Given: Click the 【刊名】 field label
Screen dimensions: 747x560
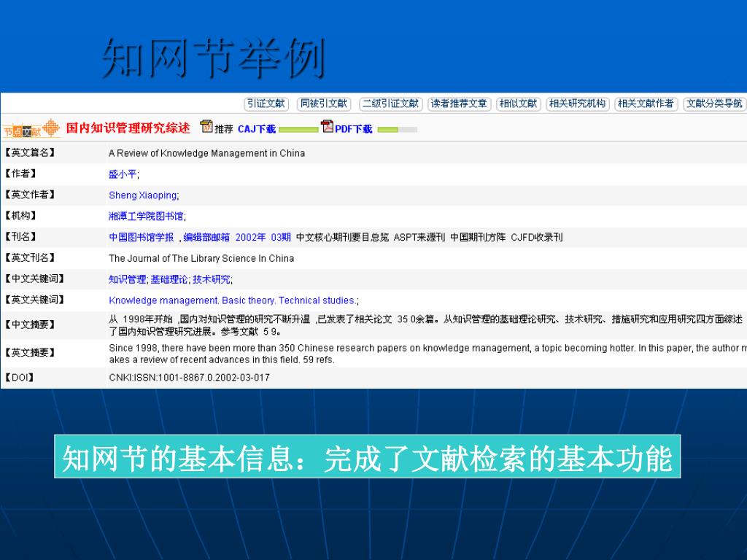Looking at the screenshot, I should point(20,237).
